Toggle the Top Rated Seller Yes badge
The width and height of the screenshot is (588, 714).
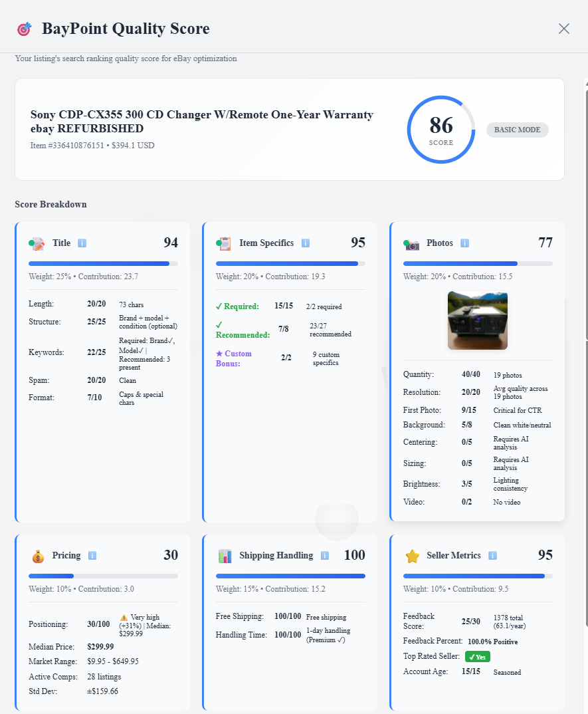(x=477, y=656)
